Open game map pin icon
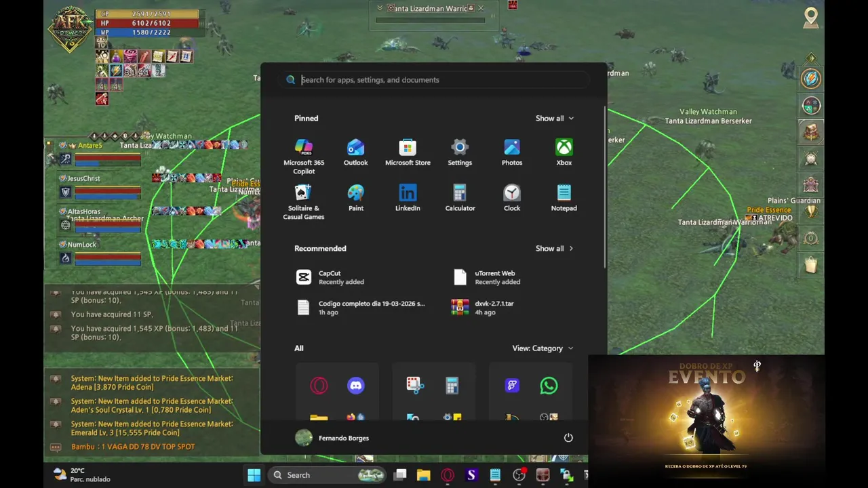 810,18
